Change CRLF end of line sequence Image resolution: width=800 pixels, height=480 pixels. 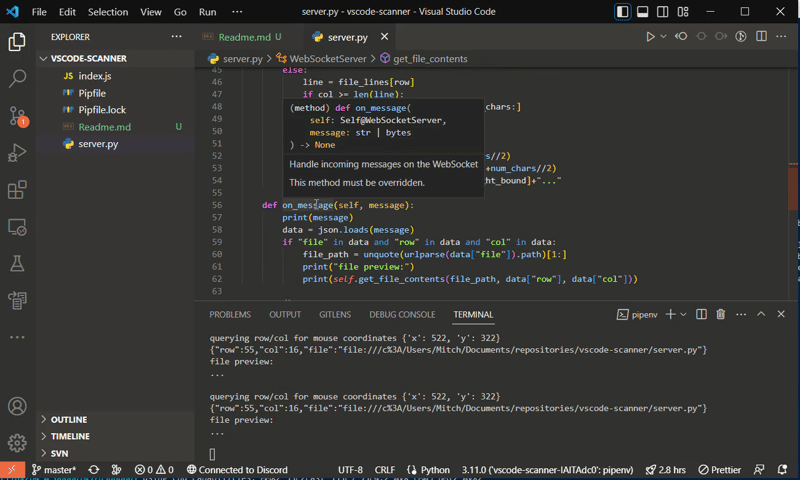tap(385, 470)
